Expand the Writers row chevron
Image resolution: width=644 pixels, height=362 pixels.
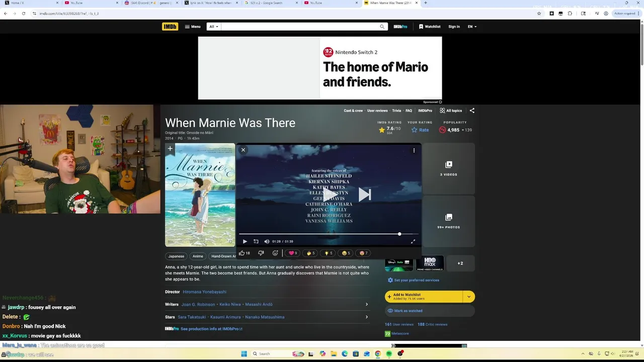click(366, 304)
